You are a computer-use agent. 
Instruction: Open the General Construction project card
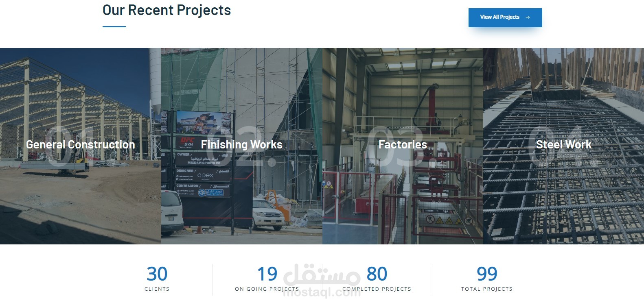pos(81,146)
